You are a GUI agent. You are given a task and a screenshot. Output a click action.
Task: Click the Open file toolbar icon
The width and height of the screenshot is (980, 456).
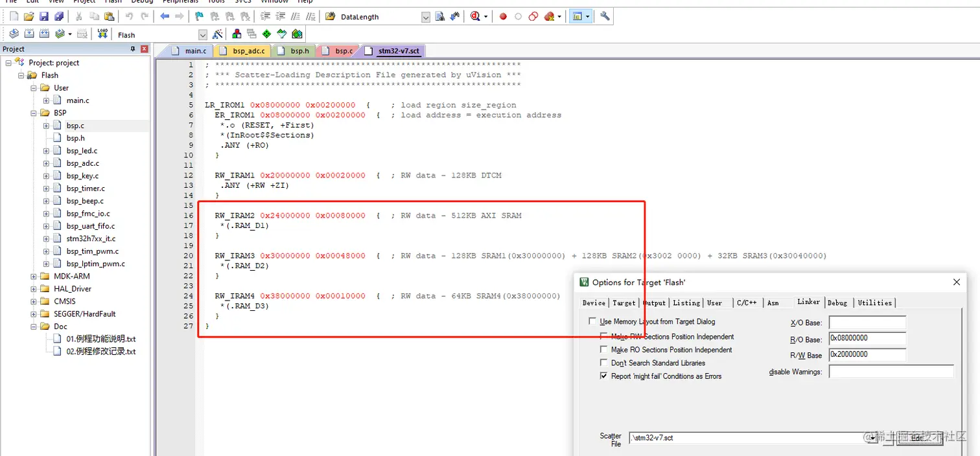tap(29, 17)
